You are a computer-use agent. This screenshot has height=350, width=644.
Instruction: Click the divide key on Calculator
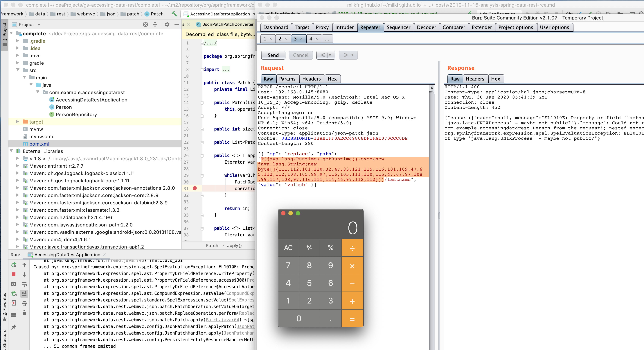pos(352,248)
